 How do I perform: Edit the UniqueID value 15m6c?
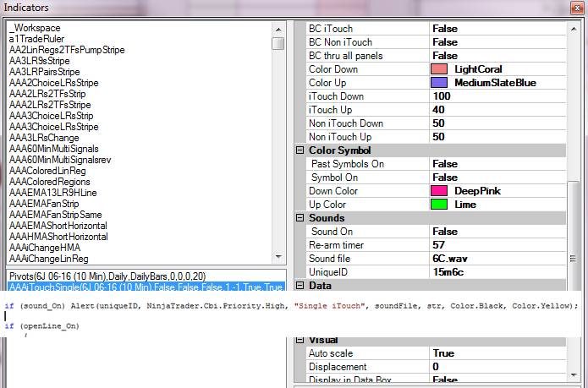point(497,272)
